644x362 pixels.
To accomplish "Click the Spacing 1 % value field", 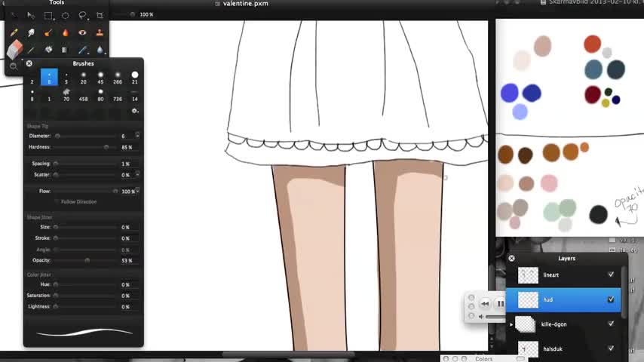I will click(x=128, y=164).
